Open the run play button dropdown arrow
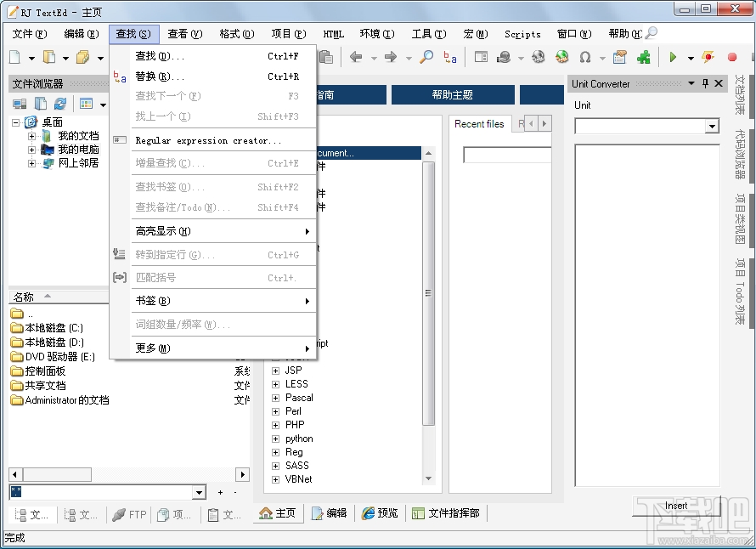Image resolution: width=756 pixels, height=549 pixels. (x=691, y=59)
